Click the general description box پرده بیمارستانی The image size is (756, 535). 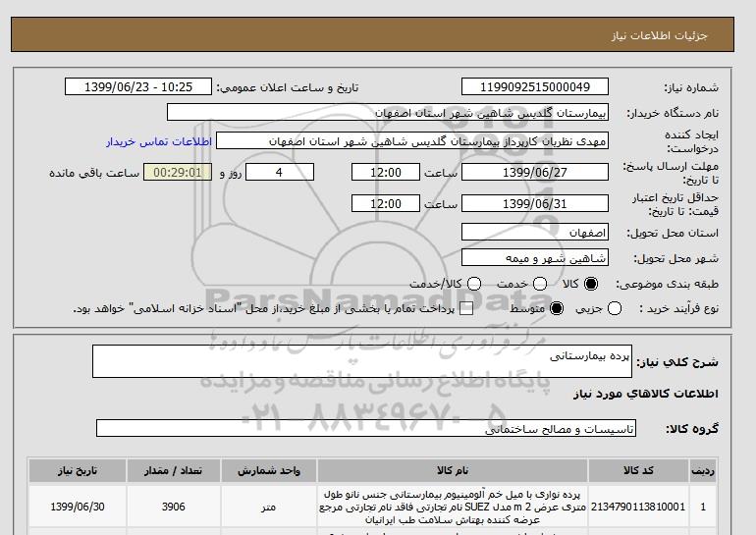click(362, 361)
